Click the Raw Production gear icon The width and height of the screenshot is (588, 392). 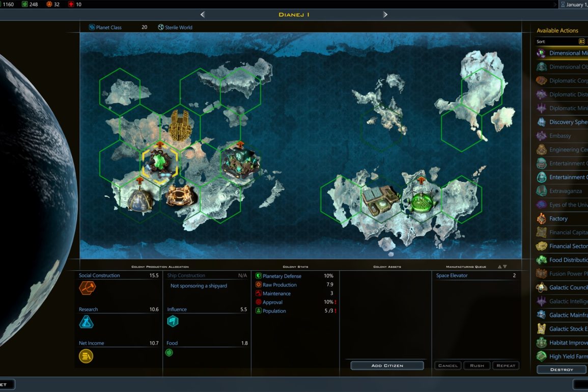(259, 285)
